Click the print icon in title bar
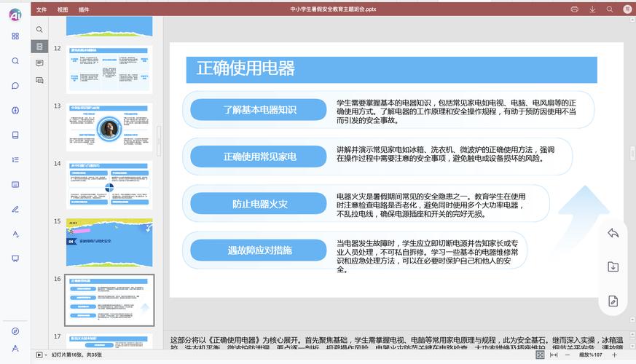636x364 pixels. coord(574,9)
